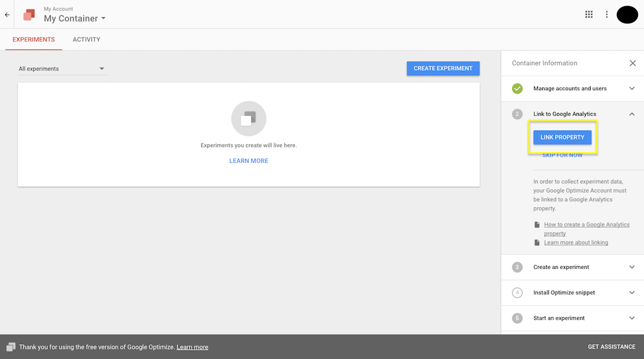Image resolution: width=644 pixels, height=359 pixels.
Task: Click the Link to Google Analytics title
Action: click(565, 114)
